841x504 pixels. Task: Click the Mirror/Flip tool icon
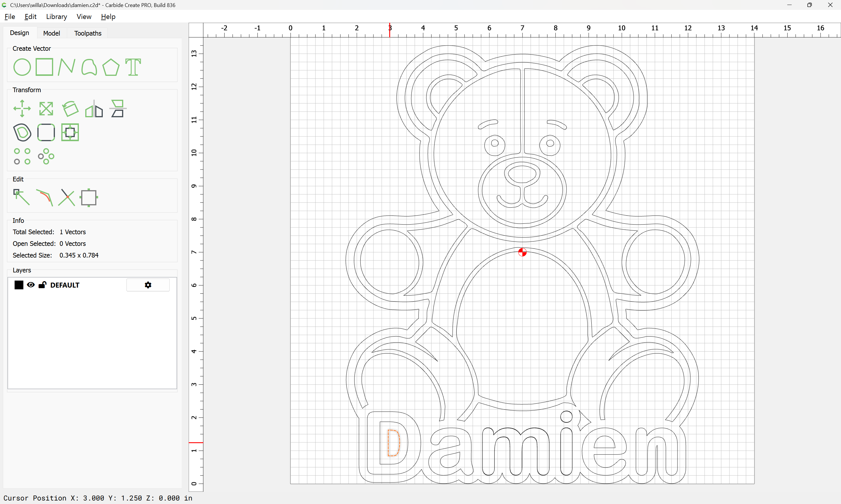94,109
